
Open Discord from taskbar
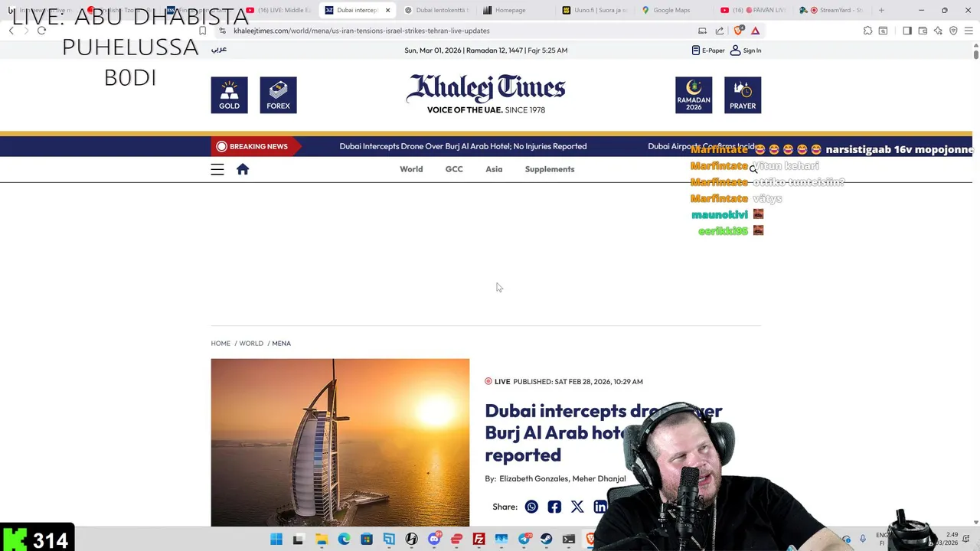coord(434,540)
